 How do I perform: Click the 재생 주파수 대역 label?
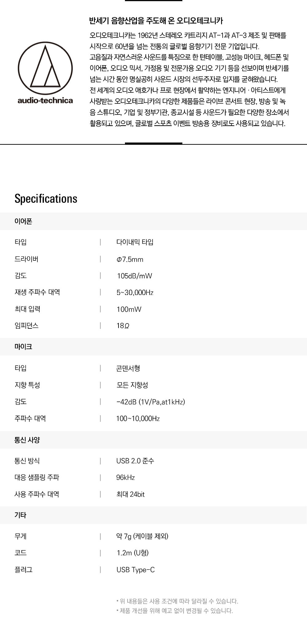(37, 292)
